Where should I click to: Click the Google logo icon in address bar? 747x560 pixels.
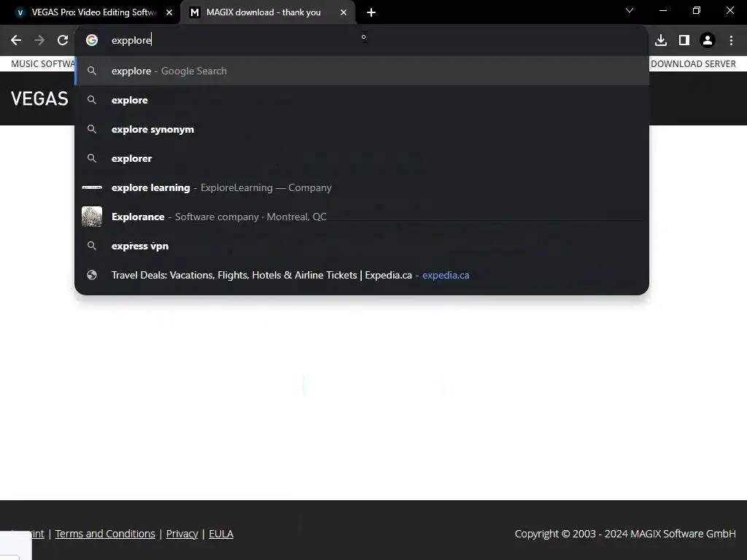(92, 41)
